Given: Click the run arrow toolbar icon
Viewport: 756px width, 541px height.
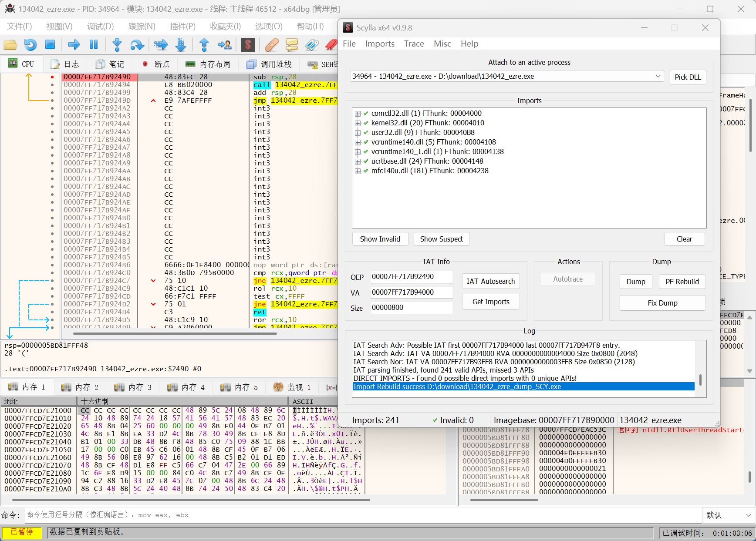Looking at the screenshot, I should [74, 44].
